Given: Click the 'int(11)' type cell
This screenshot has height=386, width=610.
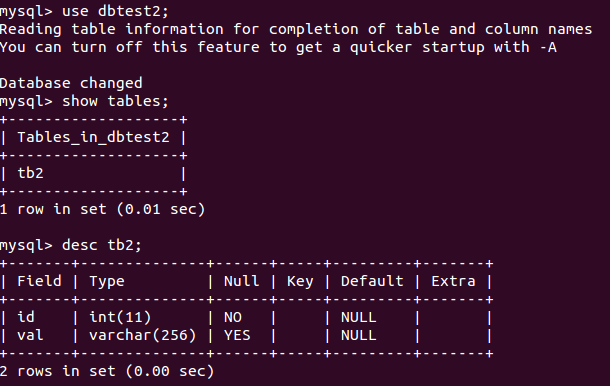Looking at the screenshot, I should coord(120,317).
